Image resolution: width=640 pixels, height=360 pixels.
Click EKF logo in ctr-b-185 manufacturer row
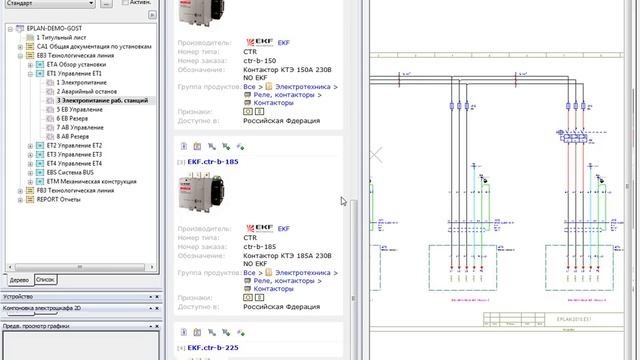260,229
